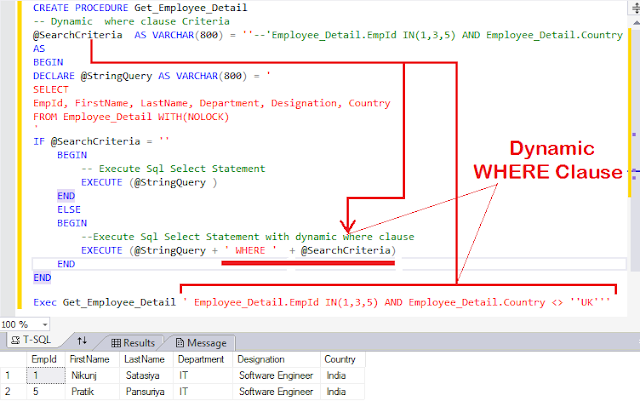Click the EmpId cell with value 1
This screenshot has height=401, width=640.
click(x=46, y=375)
